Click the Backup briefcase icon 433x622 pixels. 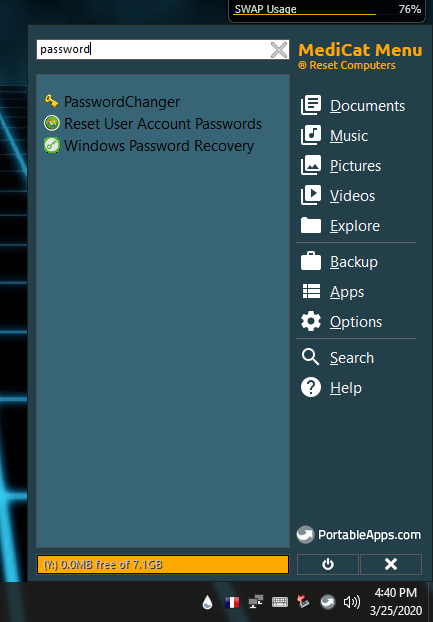coord(311,261)
